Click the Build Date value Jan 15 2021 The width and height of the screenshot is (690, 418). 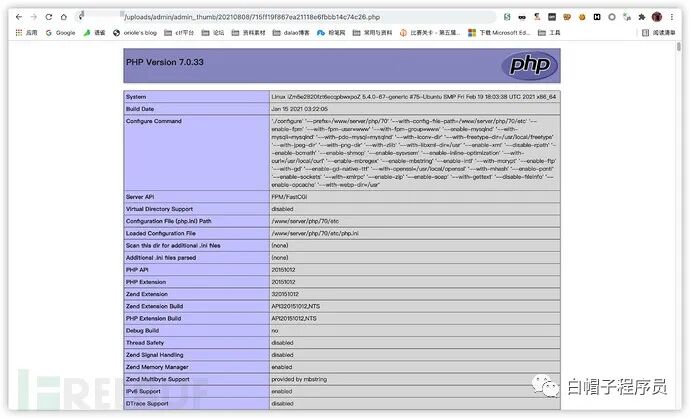click(x=299, y=109)
